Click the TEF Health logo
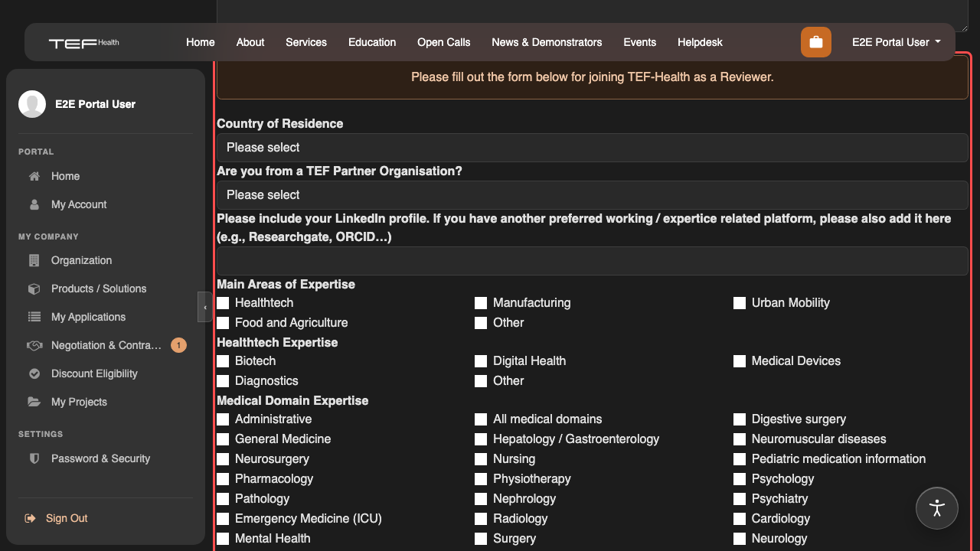This screenshot has width=980, height=551. (x=83, y=43)
